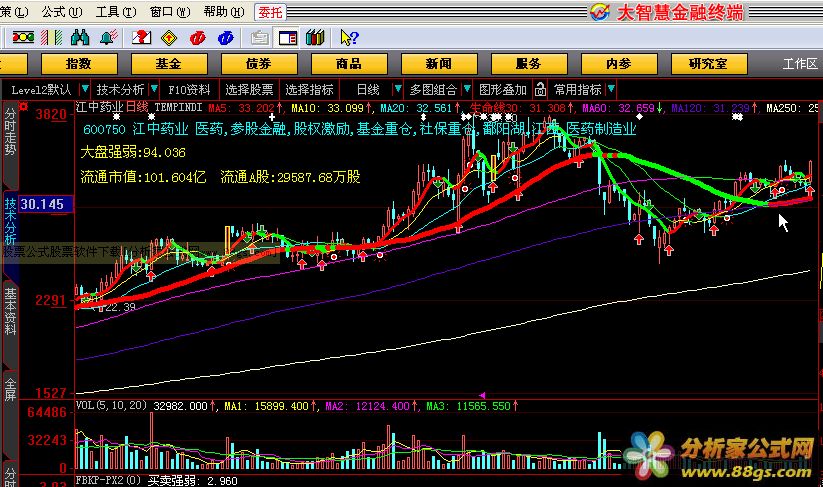
Task: Switch to the 基本资料 side tab
Action: pyautogui.click(x=10, y=312)
